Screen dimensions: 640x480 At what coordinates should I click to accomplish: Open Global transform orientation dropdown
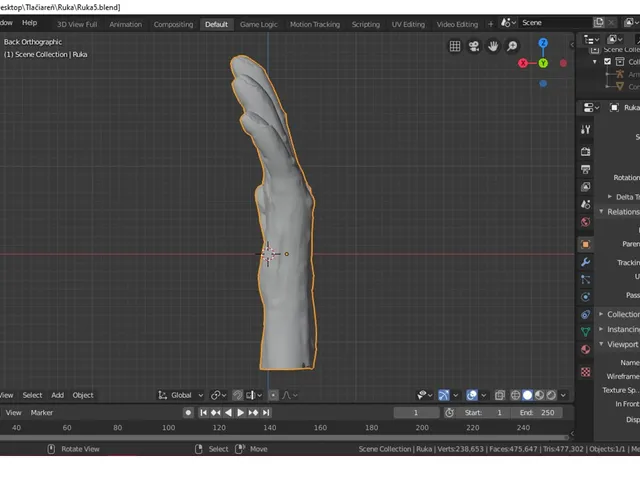181,395
